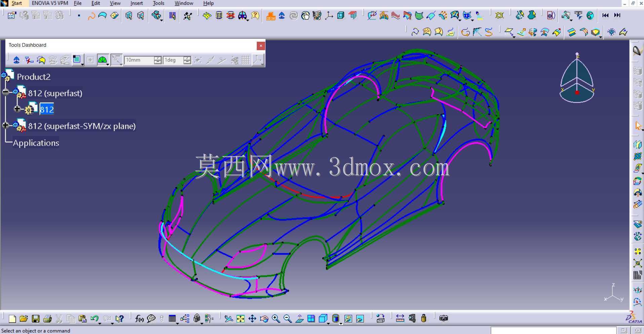Open the protractor attenuation dropdown arrow
This screenshot has height=334, width=644.
[x=108, y=64]
